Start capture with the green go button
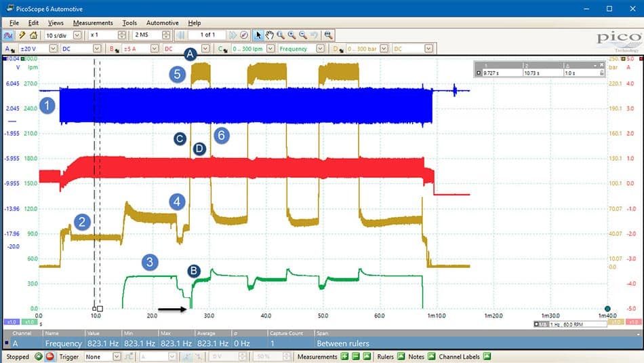This screenshot has height=363, width=644. click(39, 356)
